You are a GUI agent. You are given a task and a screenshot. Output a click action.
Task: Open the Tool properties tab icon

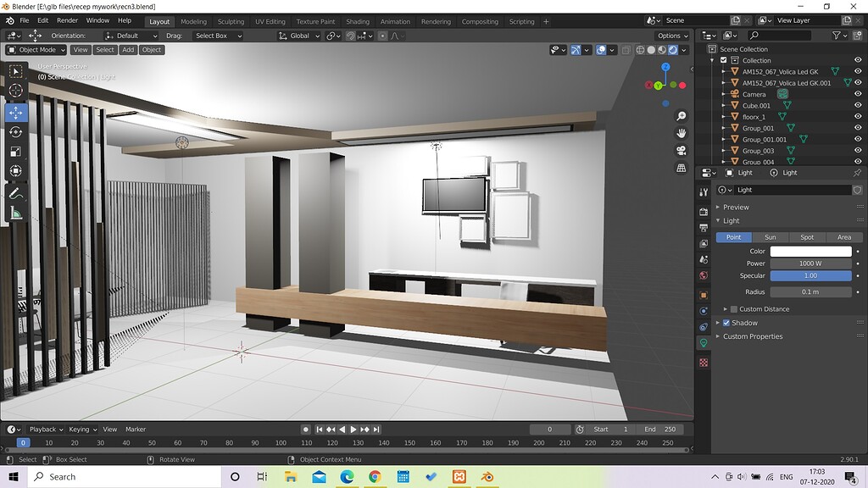click(x=704, y=192)
